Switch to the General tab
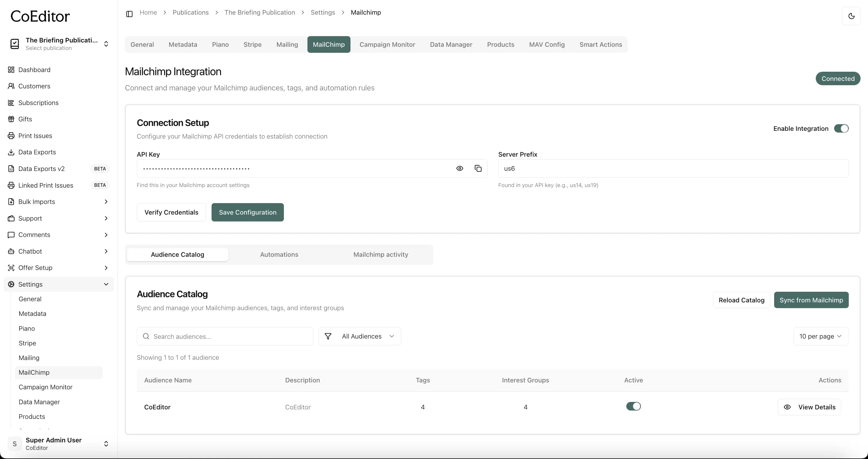The height and width of the screenshot is (459, 868). [142, 44]
